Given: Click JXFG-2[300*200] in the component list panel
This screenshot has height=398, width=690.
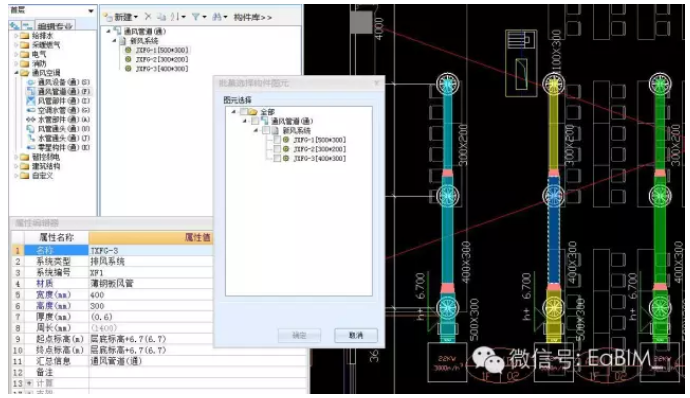Looking at the screenshot, I should [157, 59].
